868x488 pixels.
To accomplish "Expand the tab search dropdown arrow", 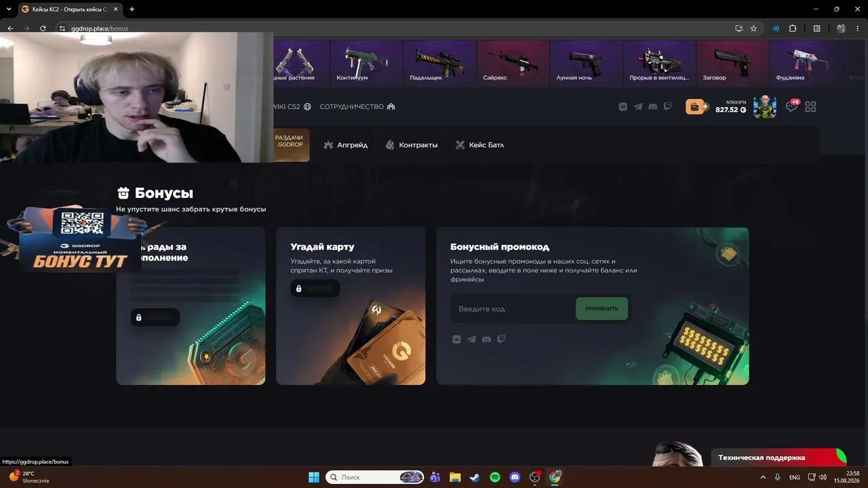I will [9, 9].
